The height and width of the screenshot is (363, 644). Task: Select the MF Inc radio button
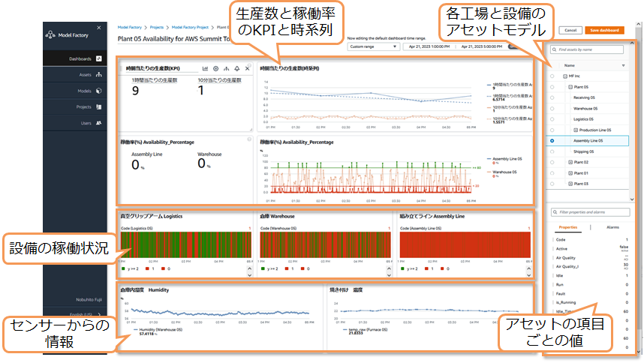[x=552, y=76]
